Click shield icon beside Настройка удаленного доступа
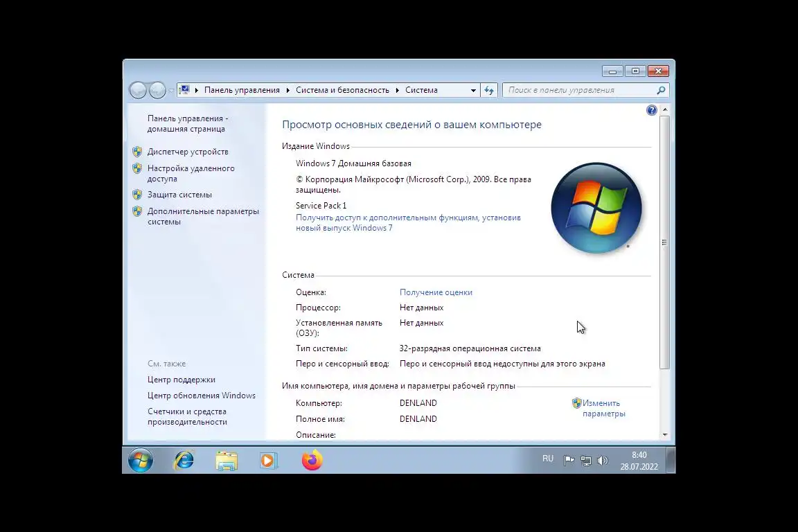The height and width of the screenshot is (532, 798). (137, 168)
